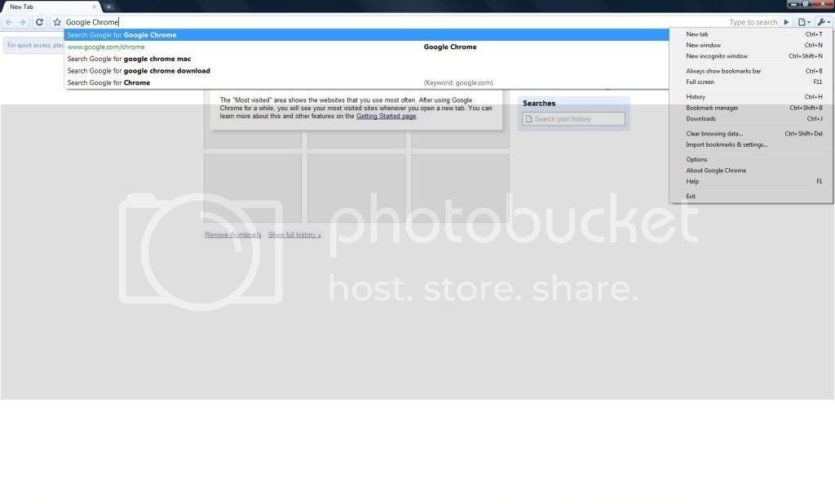Choose Clear browsing data from menu
The height and width of the screenshot is (504, 835).
pos(714,134)
